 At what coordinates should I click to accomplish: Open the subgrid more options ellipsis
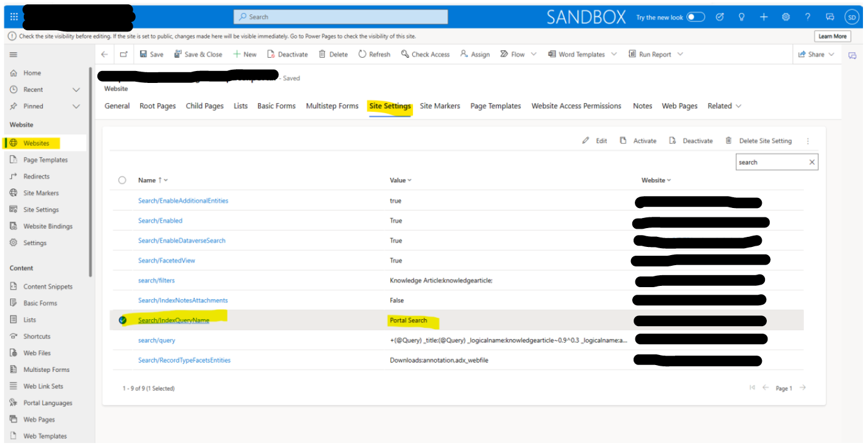click(808, 141)
